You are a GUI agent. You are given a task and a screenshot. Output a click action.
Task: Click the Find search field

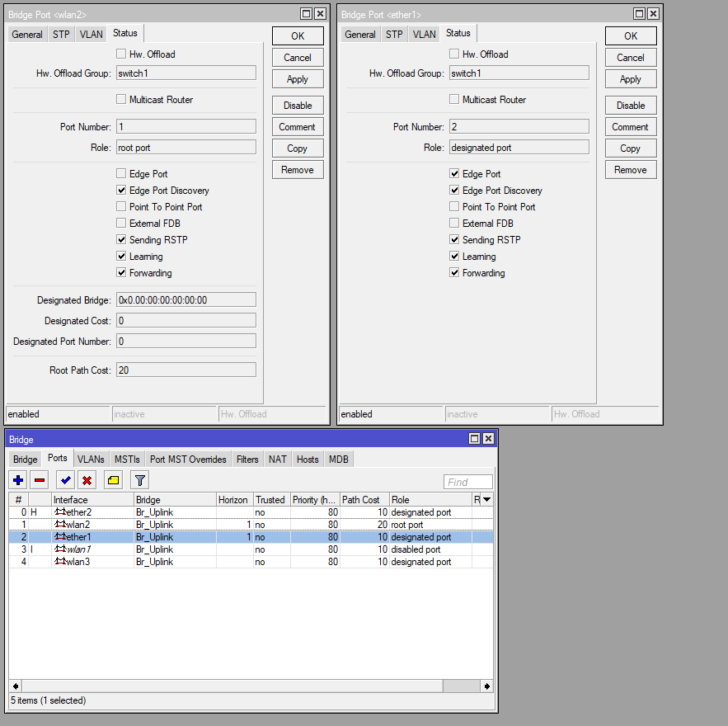pyautogui.click(x=468, y=482)
